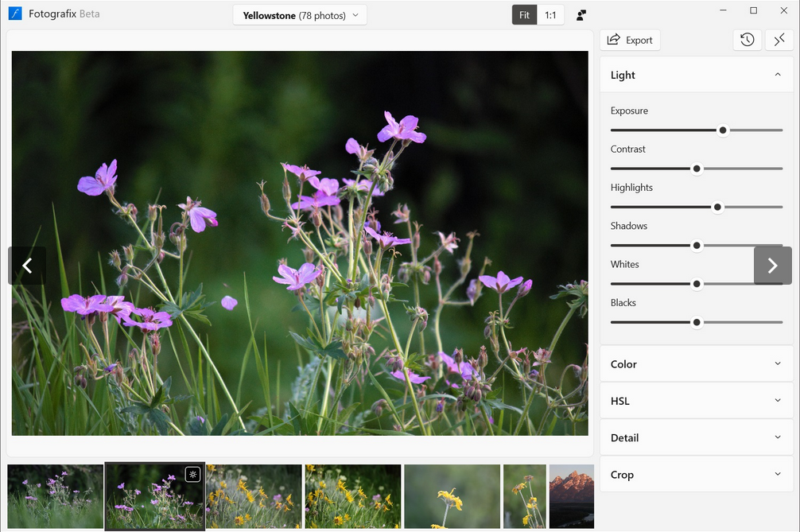Select single yellow flower thumbnail

pos(452,496)
